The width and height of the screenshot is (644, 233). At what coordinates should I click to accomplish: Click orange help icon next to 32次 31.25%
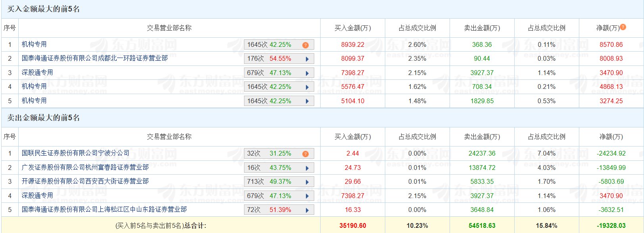[x=305, y=154]
